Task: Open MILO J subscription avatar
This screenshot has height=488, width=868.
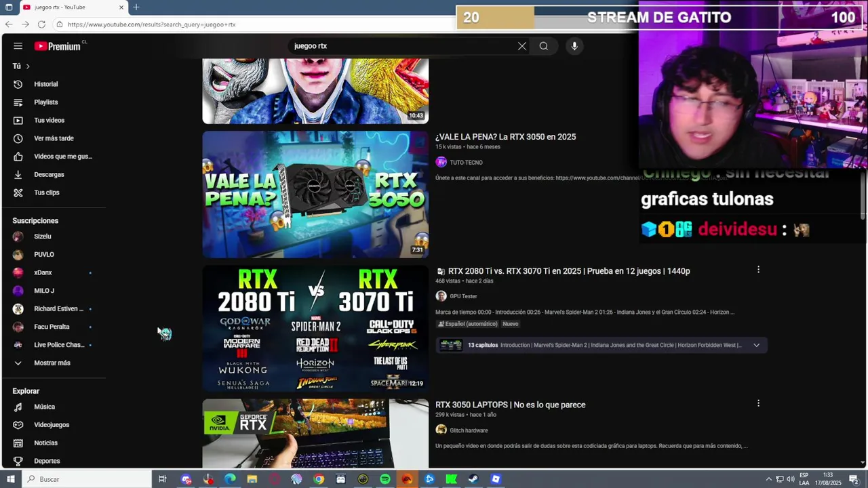Action: (18, 291)
